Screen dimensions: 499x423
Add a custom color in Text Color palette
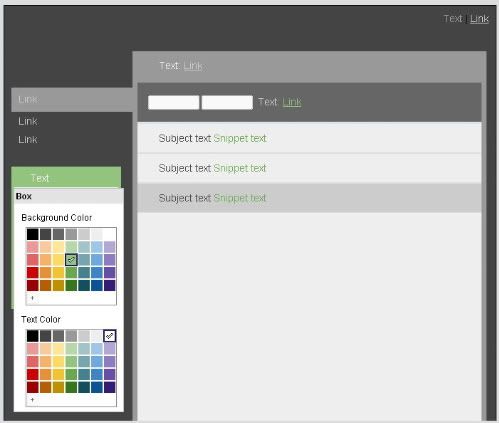(x=32, y=399)
